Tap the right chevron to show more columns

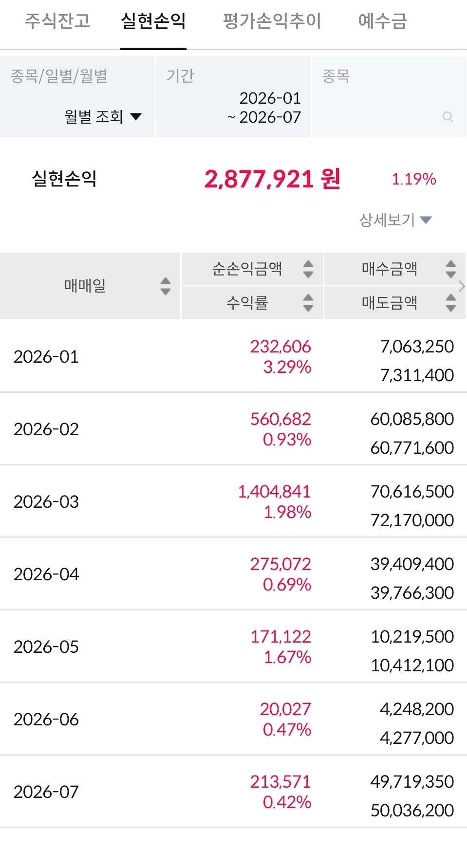(x=462, y=286)
